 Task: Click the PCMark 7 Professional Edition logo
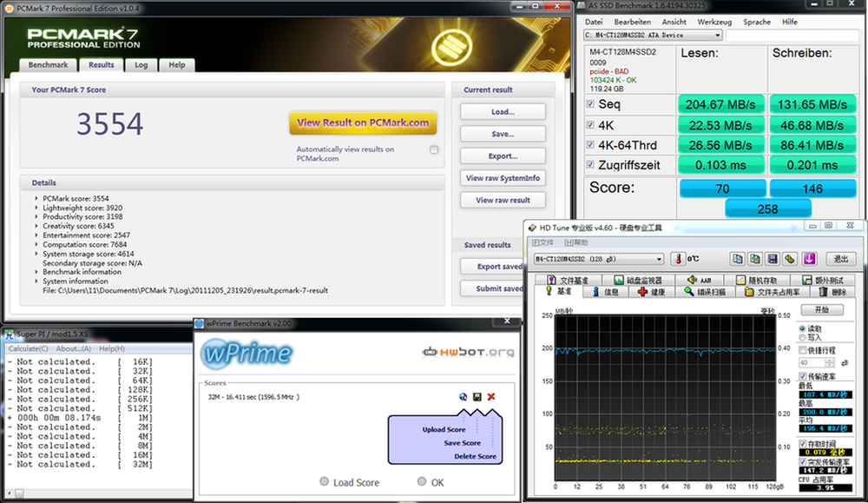click(x=83, y=38)
